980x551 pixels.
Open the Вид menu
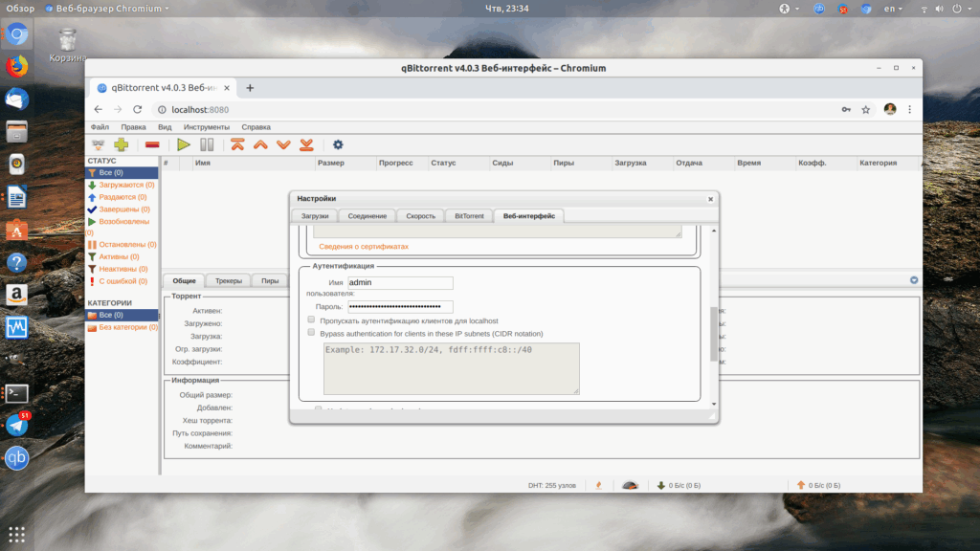point(165,127)
